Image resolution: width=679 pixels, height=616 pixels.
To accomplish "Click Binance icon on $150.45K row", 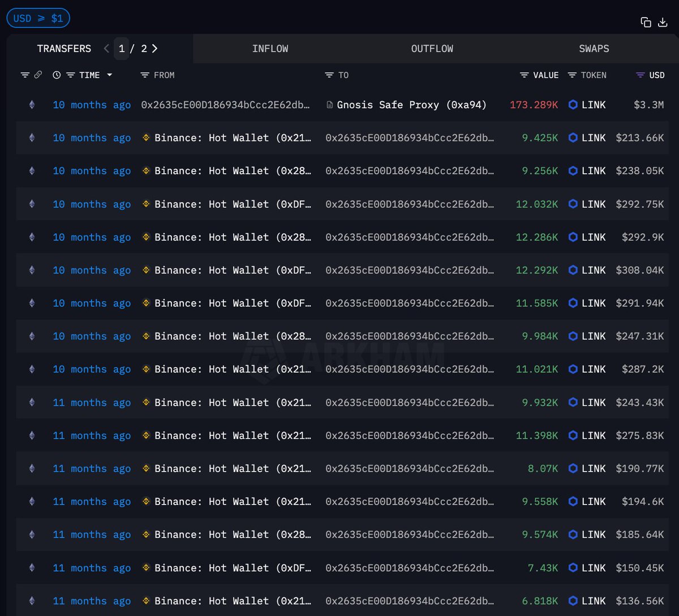I will (x=146, y=567).
